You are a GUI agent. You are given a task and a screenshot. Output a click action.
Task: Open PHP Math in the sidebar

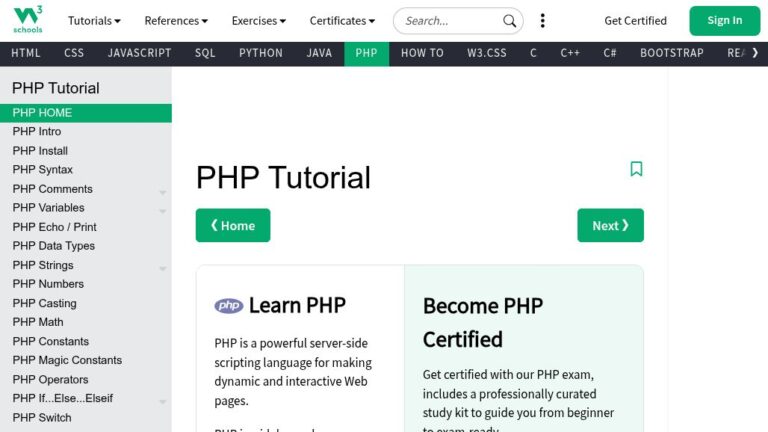click(86, 322)
